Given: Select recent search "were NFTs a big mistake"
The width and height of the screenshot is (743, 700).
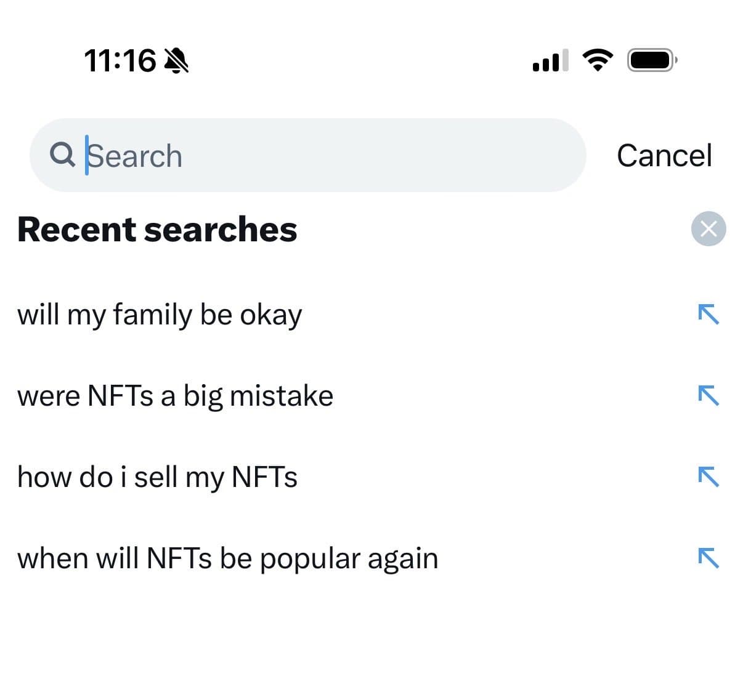Looking at the screenshot, I should [175, 396].
